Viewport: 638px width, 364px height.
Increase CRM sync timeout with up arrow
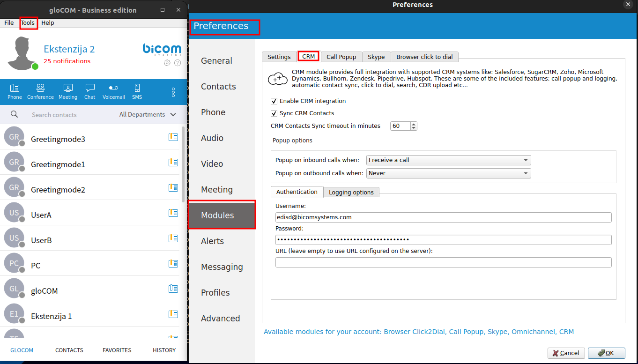(414, 124)
